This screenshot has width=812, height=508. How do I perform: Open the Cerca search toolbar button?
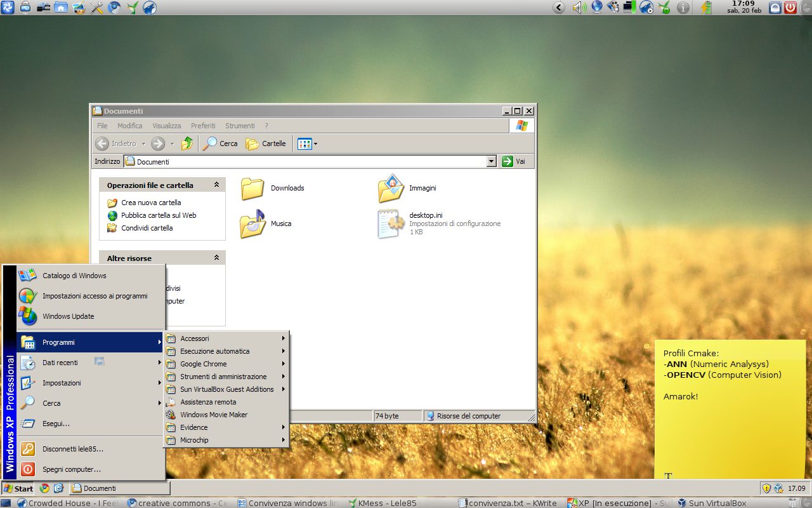pyautogui.click(x=220, y=144)
